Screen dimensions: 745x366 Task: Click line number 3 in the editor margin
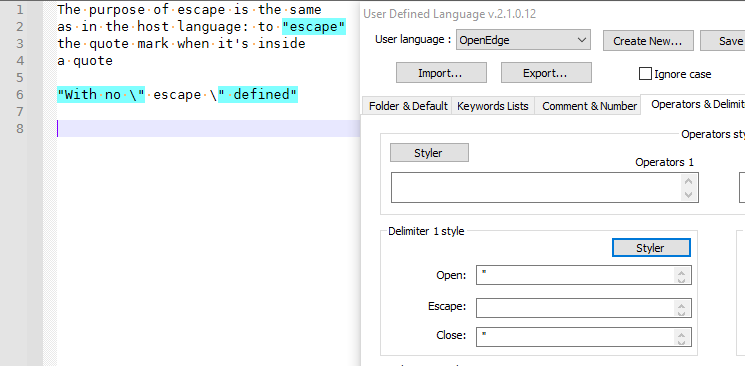point(19,44)
